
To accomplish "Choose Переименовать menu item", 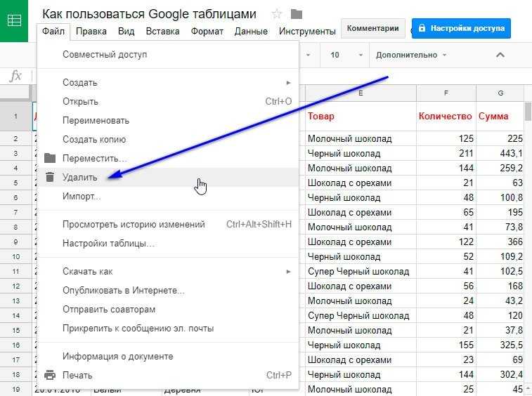I will 168,120.
